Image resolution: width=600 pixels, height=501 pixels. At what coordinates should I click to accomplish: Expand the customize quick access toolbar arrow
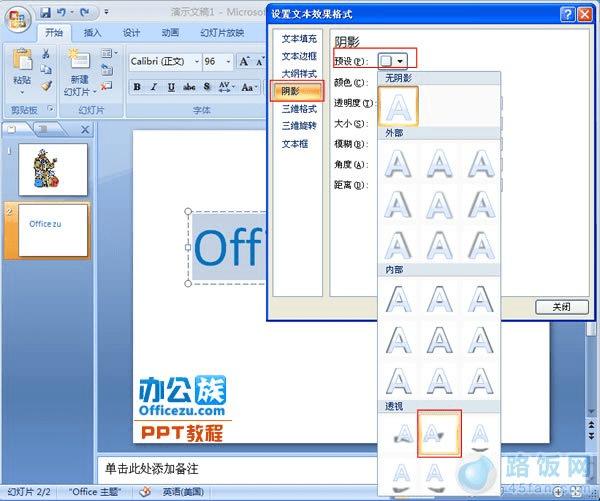pyautogui.click(x=107, y=13)
